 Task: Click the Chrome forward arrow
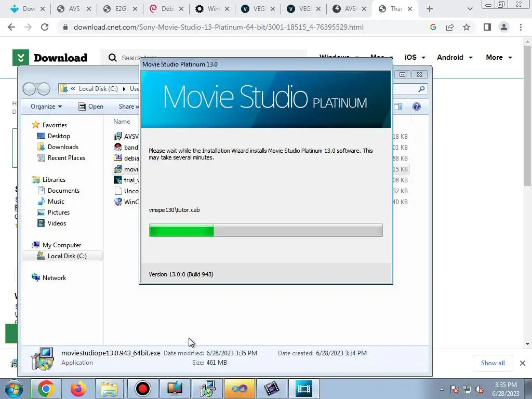click(x=28, y=27)
